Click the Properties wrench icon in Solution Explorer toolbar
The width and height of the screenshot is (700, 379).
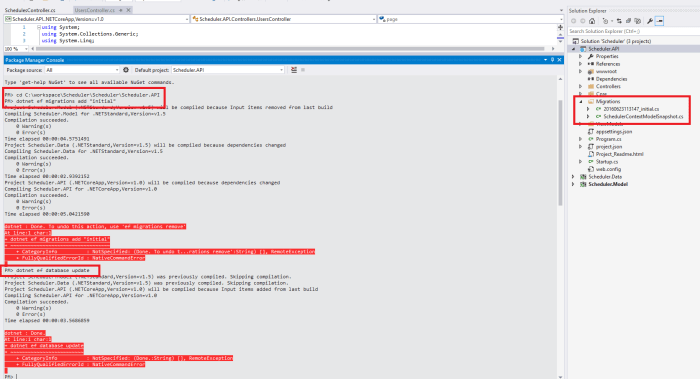(x=650, y=21)
